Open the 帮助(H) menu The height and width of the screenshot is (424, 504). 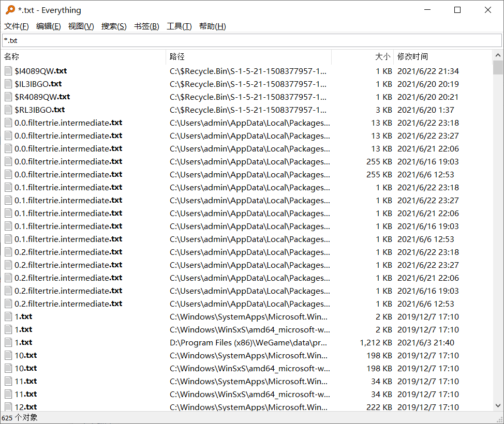pos(213,26)
